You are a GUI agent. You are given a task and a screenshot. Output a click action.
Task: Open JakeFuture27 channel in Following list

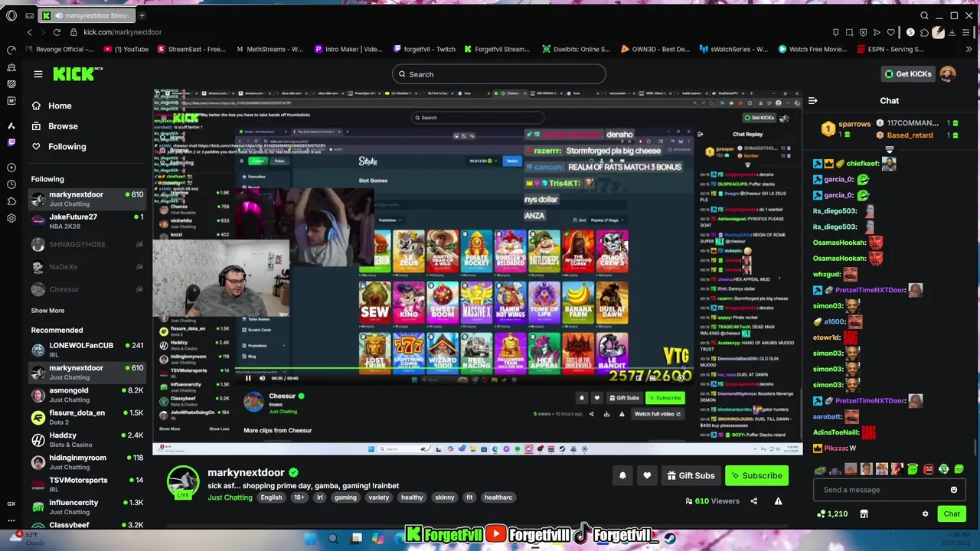(87, 221)
